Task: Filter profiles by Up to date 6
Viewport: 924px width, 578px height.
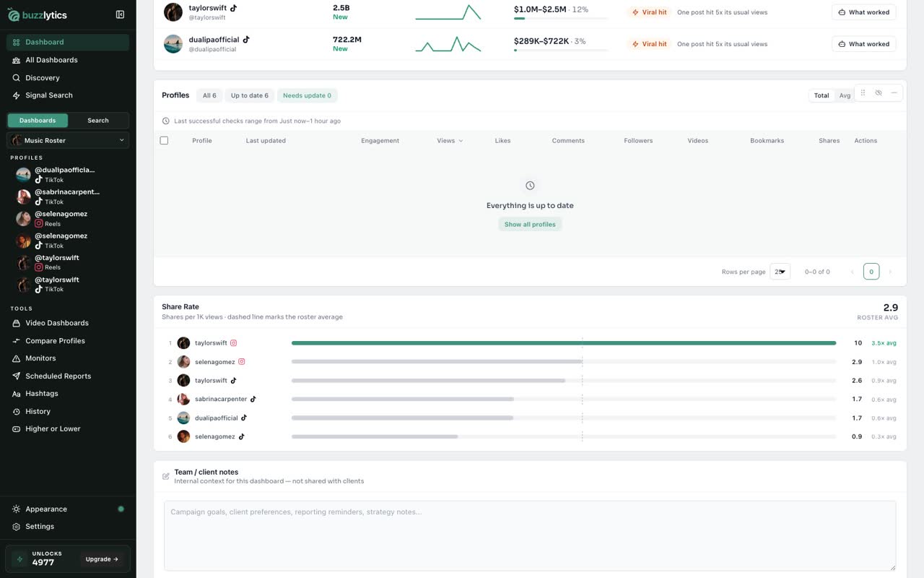Action: point(250,95)
